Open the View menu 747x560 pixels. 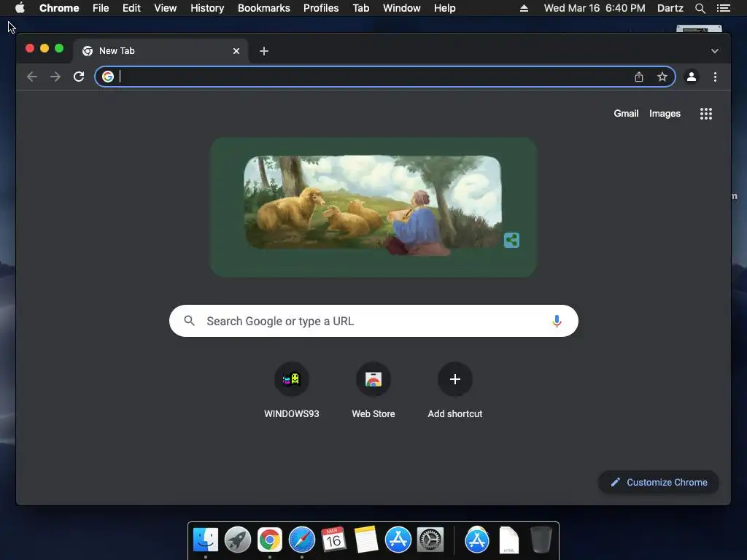[x=166, y=8]
